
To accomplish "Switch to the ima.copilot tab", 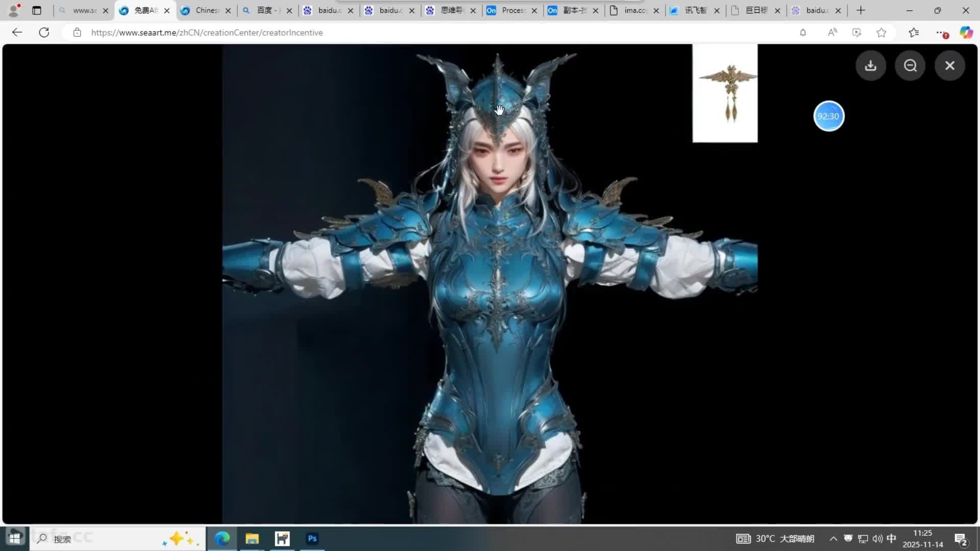I will 634,10.
